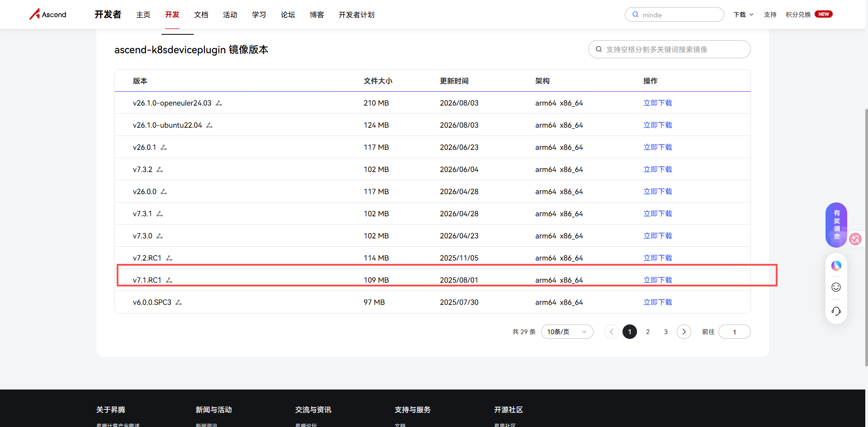
Task: Open the 开发者计划 menu item
Action: (357, 14)
